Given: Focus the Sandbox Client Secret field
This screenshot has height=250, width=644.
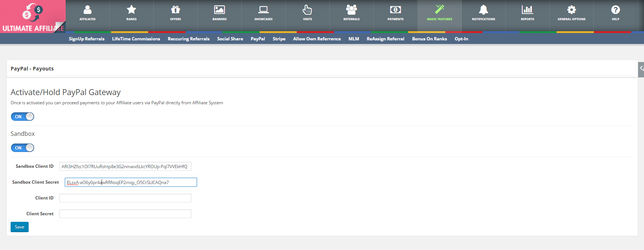Looking at the screenshot, I should point(131,182).
